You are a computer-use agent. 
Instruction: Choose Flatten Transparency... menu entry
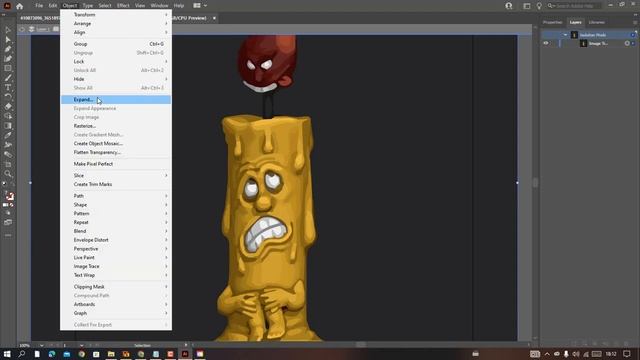tap(116, 152)
